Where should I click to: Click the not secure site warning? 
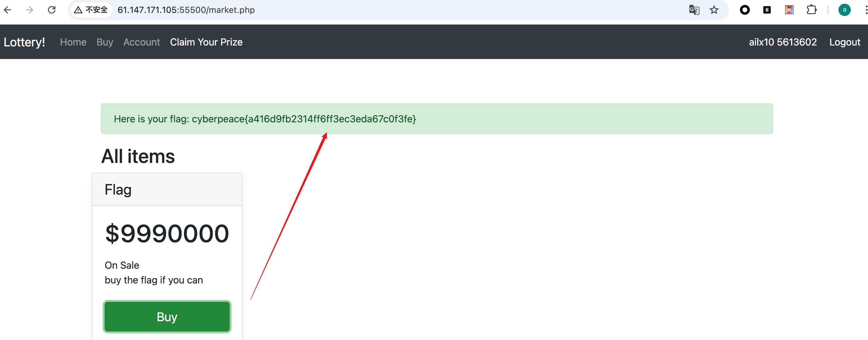[91, 10]
